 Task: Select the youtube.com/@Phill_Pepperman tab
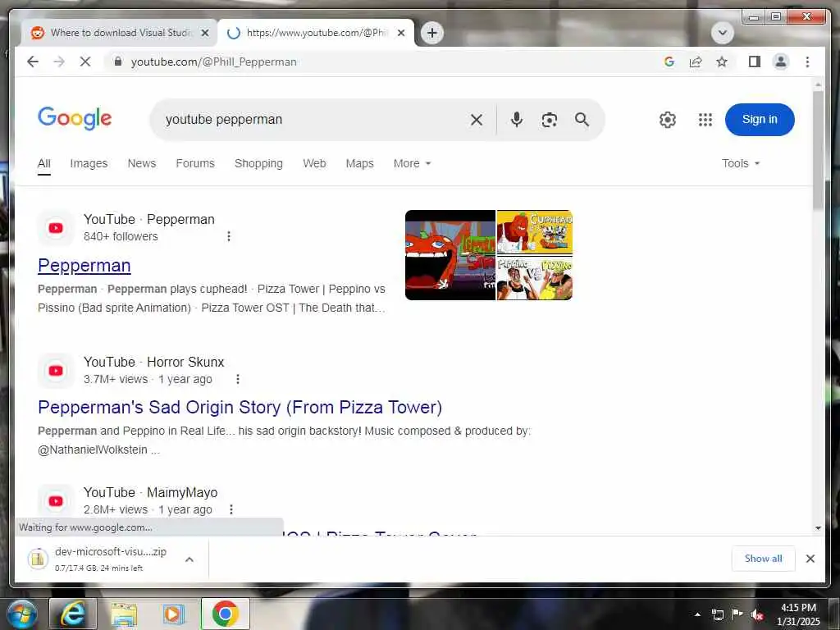[x=316, y=33]
